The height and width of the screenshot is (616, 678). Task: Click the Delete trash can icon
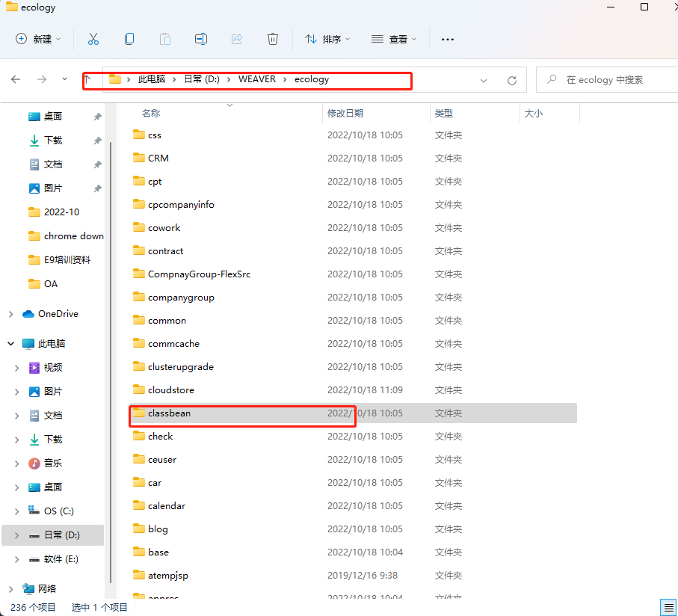[x=273, y=39]
